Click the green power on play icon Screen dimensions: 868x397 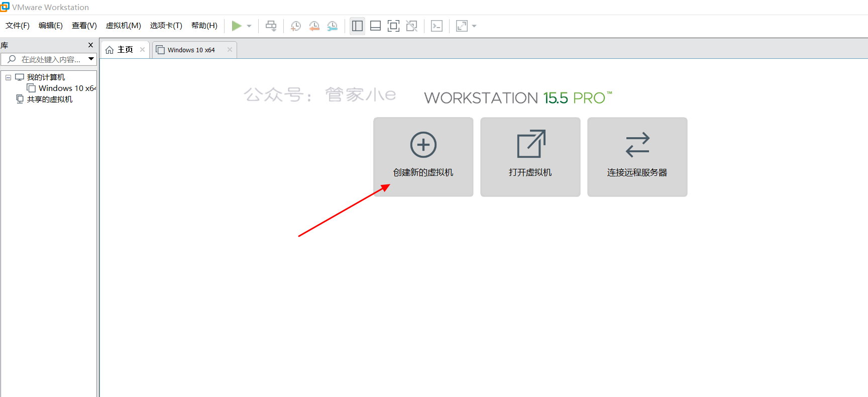coord(237,26)
